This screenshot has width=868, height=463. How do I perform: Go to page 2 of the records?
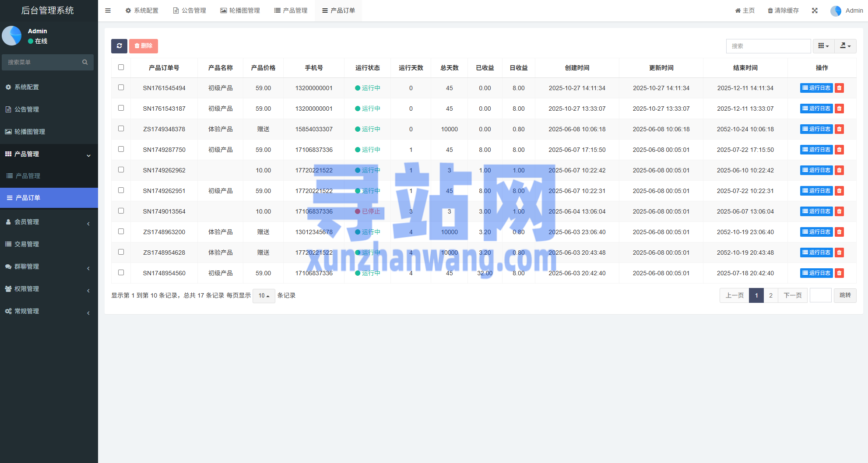771,295
